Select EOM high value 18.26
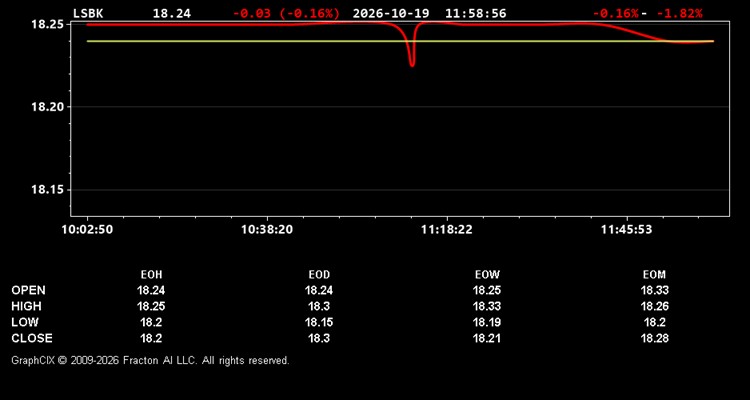 [654, 306]
